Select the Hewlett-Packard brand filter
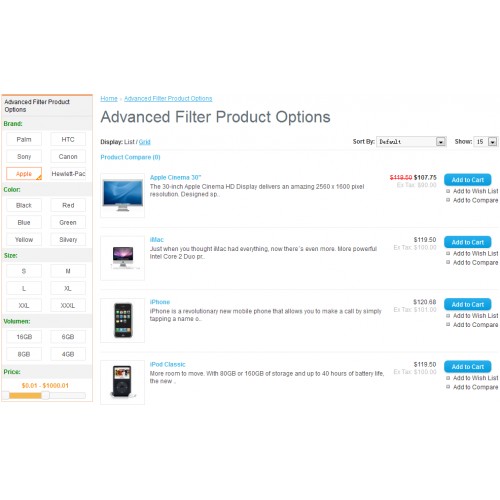Viewport: 500px width, 500px height. click(x=68, y=174)
